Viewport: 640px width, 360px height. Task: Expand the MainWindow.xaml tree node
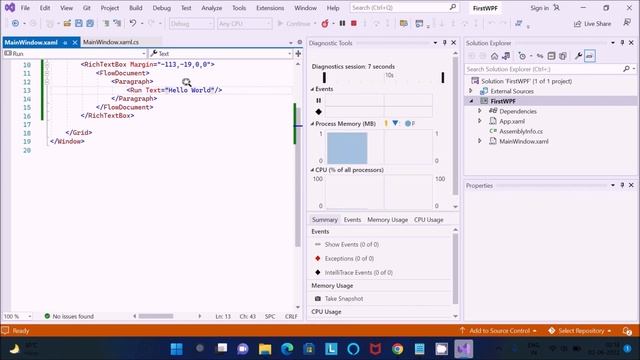click(x=480, y=141)
